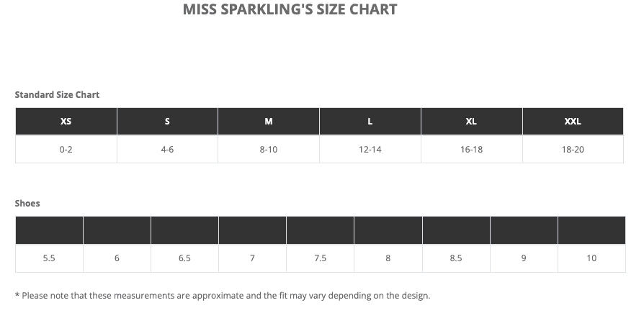Select shoe size 6.5 cell
The width and height of the screenshot is (644, 313).
[184, 258]
